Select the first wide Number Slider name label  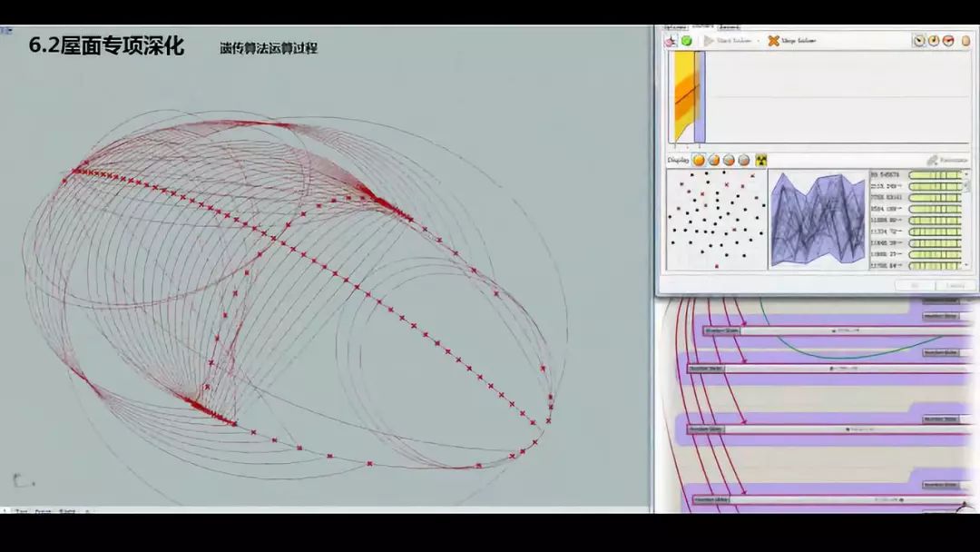722,330
